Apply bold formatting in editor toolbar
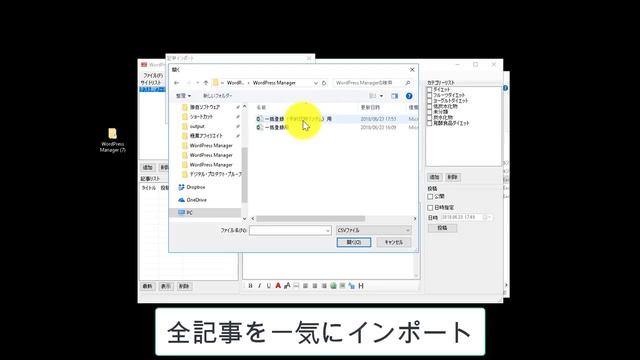The height and width of the screenshot is (360, 640). (x=250, y=286)
